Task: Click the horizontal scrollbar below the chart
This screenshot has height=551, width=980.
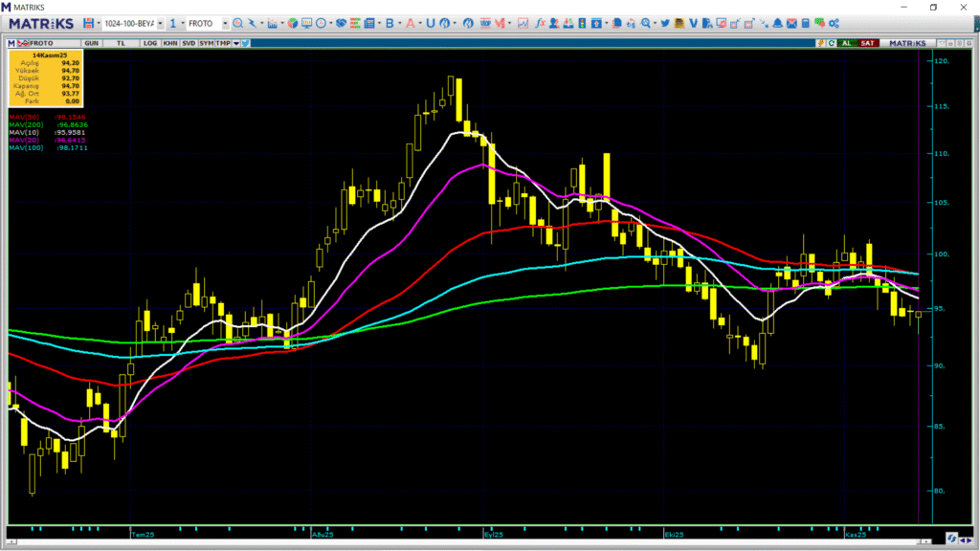Action: 479,540
